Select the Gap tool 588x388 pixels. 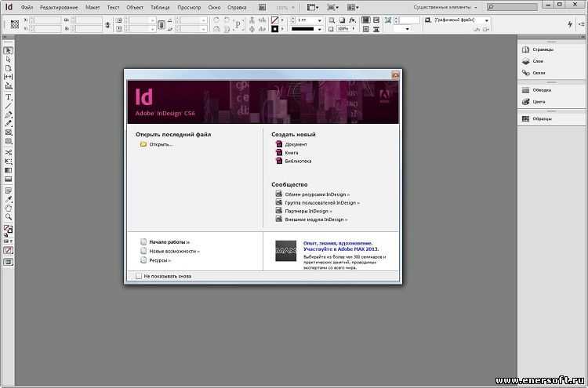(x=8, y=77)
